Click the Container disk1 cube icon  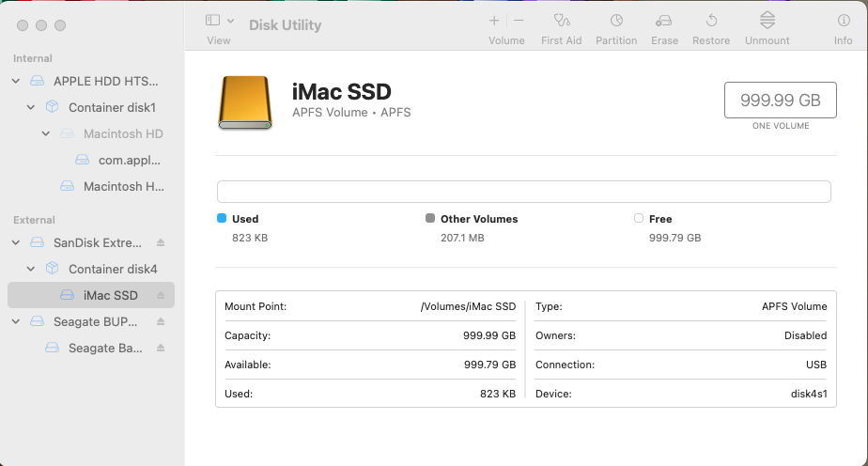52,107
